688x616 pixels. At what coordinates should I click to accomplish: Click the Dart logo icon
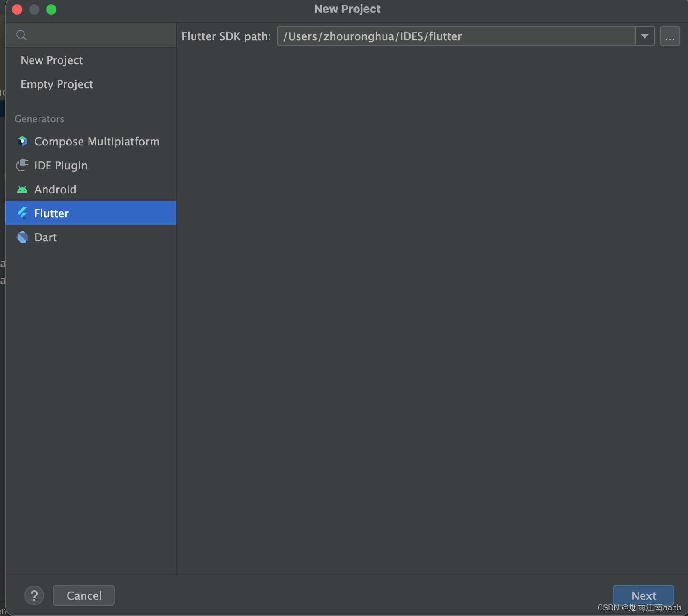22,237
